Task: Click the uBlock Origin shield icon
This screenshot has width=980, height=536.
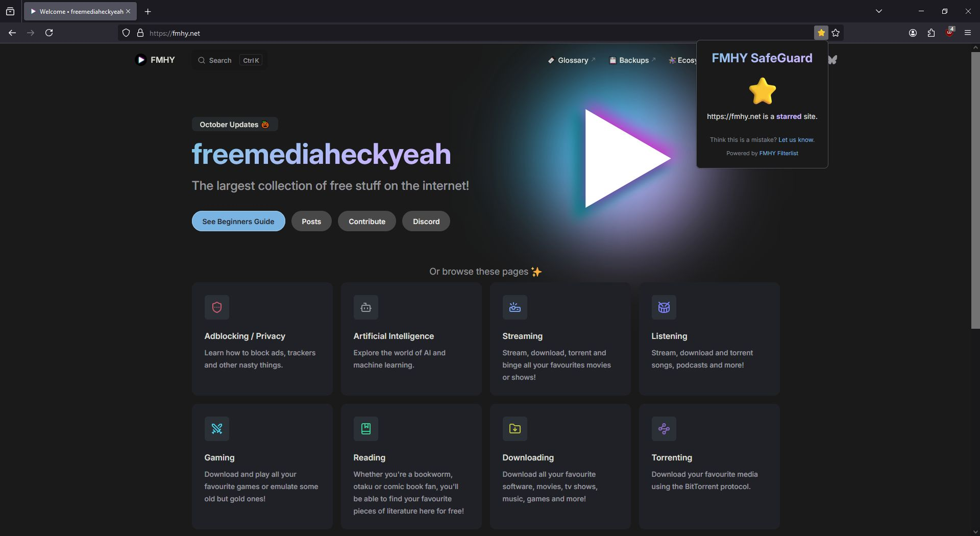Action: pyautogui.click(x=949, y=33)
